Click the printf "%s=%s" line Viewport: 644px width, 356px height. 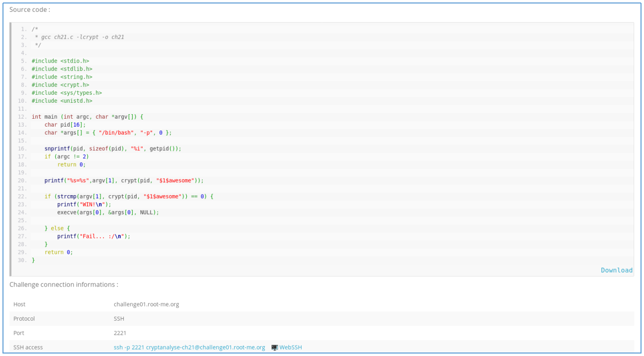pos(124,180)
